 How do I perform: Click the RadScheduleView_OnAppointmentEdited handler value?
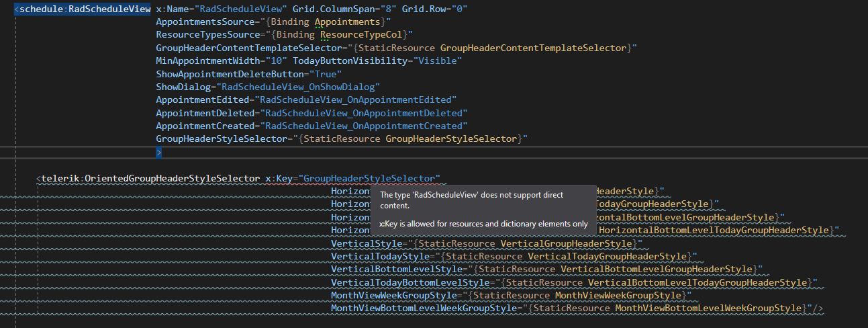coord(351,100)
